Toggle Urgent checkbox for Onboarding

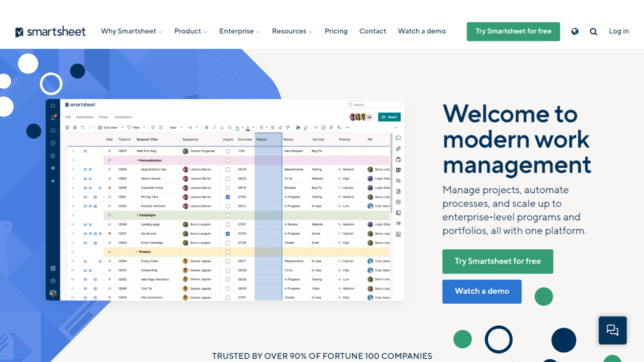pyautogui.click(x=228, y=270)
